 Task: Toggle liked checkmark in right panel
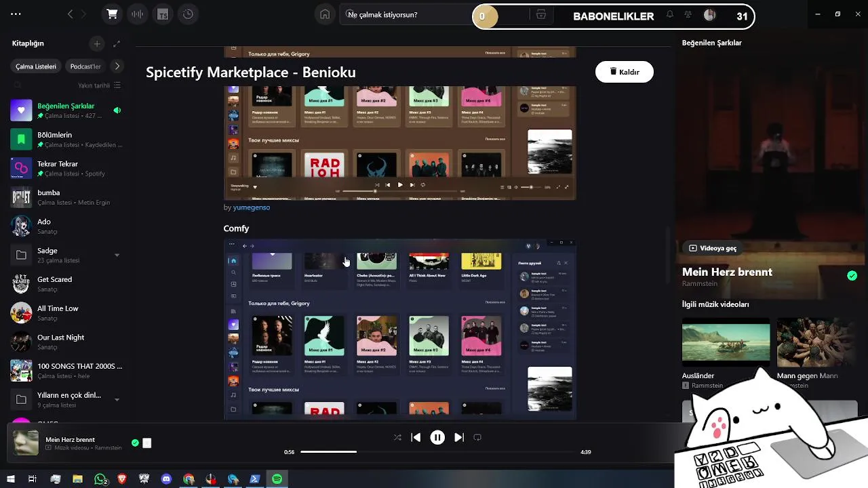coord(852,275)
